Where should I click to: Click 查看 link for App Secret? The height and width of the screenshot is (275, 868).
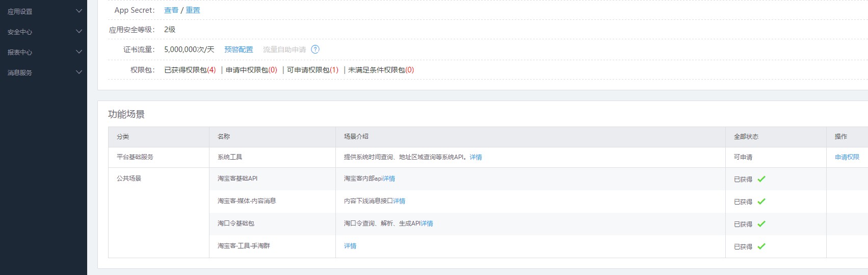(x=171, y=10)
